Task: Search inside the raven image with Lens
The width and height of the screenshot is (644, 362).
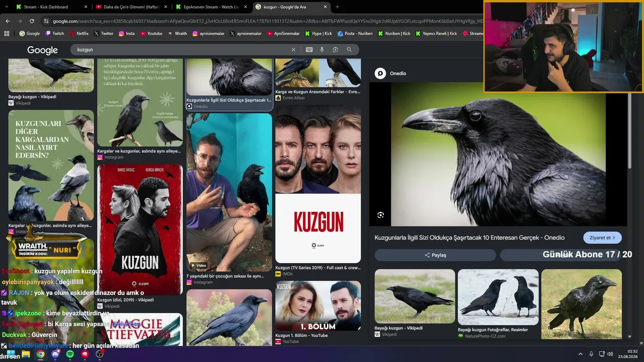Action: pyautogui.click(x=381, y=215)
